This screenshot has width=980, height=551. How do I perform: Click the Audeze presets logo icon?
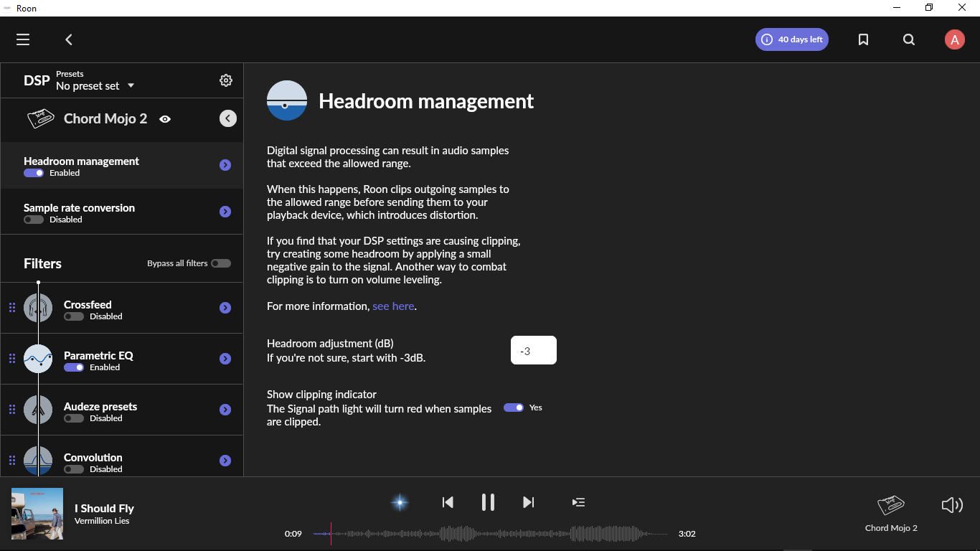(38, 410)
